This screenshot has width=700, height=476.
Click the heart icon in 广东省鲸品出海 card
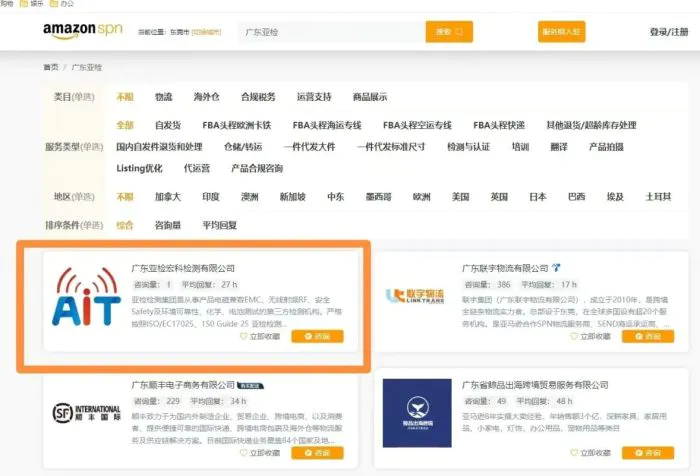[x=574, y=453]
